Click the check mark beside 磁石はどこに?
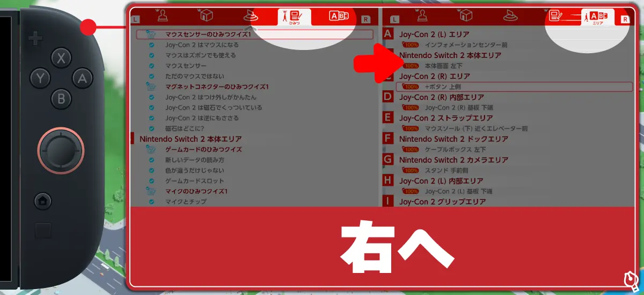Viewport: 644px width, 295px height. tap(151, 128)
